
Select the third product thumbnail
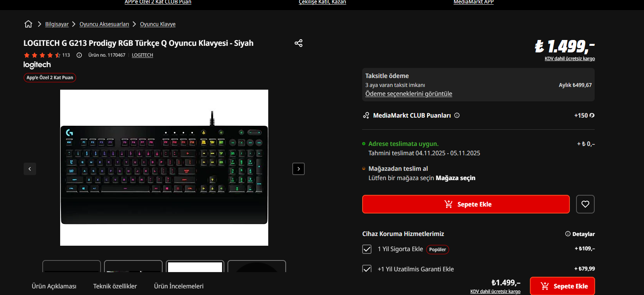[195, 266]
